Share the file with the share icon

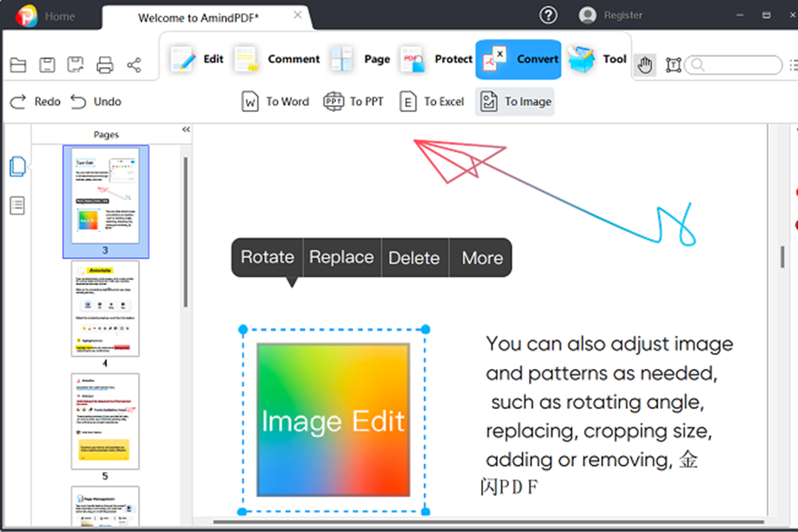point(133,65)
